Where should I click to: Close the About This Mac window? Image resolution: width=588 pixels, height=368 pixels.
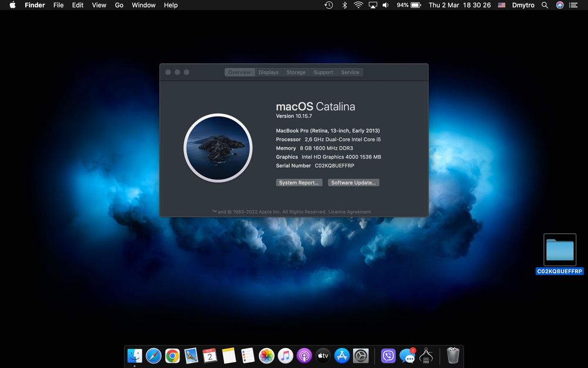(168, 72)
